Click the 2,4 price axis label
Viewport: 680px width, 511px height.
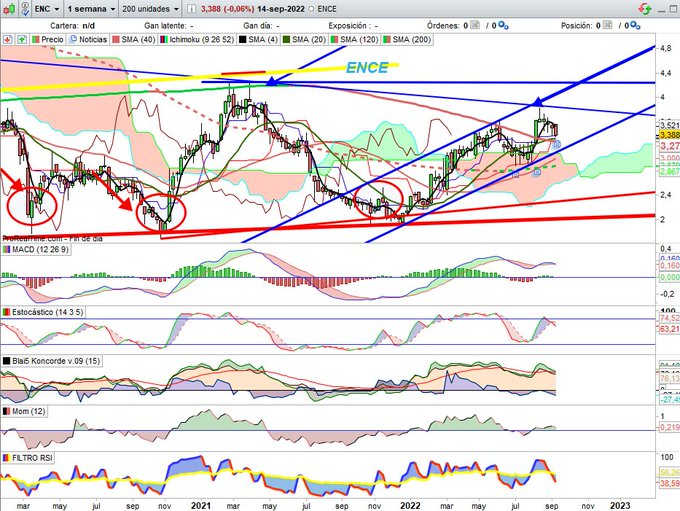click(666, 195)
